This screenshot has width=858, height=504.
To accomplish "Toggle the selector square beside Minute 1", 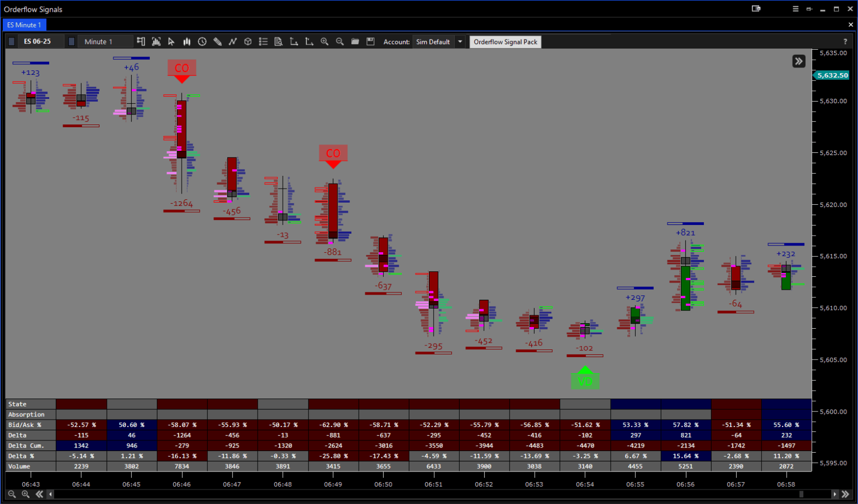I will [71, 41].
